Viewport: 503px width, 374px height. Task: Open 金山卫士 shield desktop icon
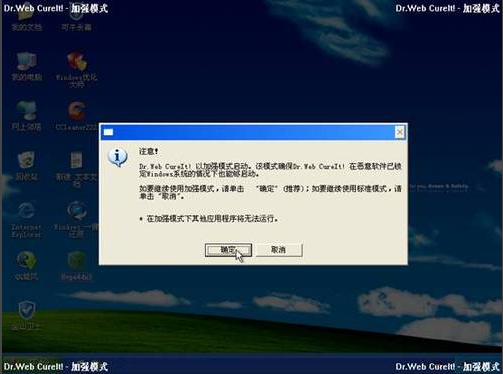[x=27, y=316]
